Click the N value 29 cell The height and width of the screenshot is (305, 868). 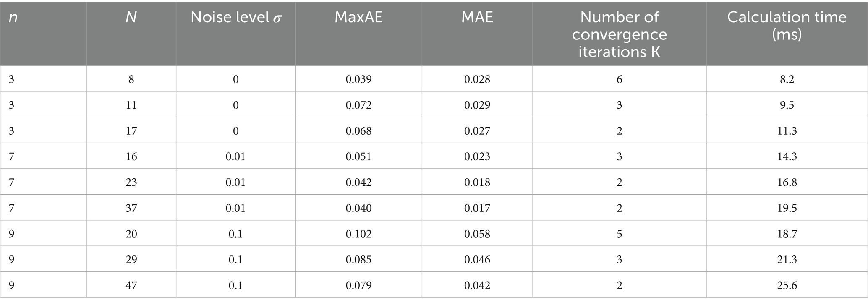131,259
